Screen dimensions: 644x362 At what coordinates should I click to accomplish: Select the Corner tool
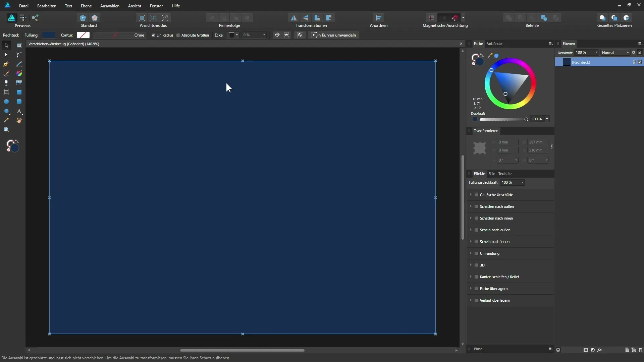[19, 55]
